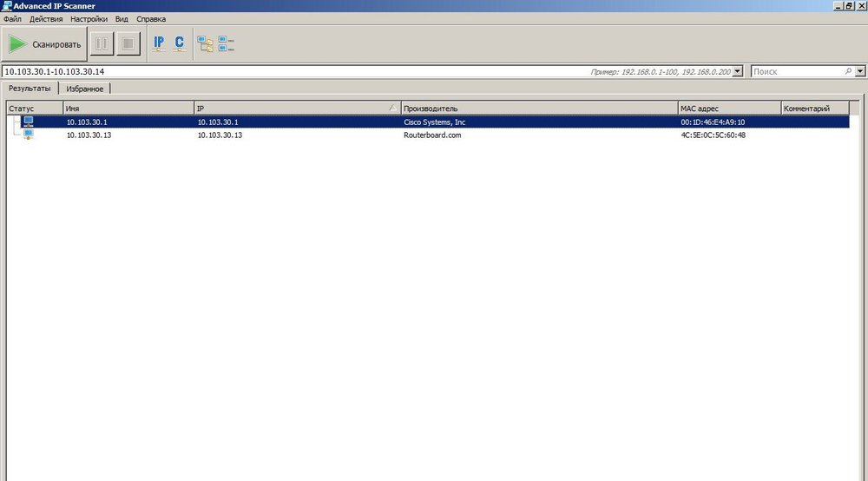The width and height of the screenshot is (868, 481).
Task: Click the blue C subnet toolbar icon
Action: click(180, 43)
